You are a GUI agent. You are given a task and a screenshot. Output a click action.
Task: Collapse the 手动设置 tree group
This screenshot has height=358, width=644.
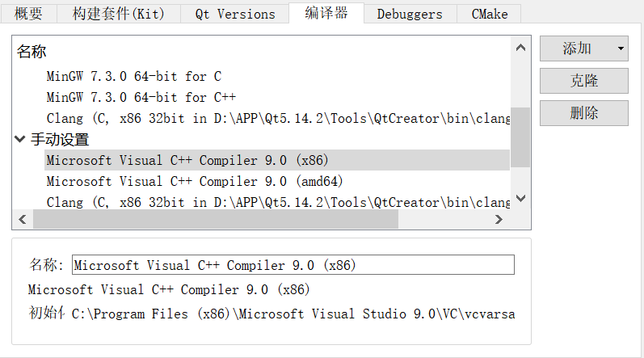click(x=20, y=140)
